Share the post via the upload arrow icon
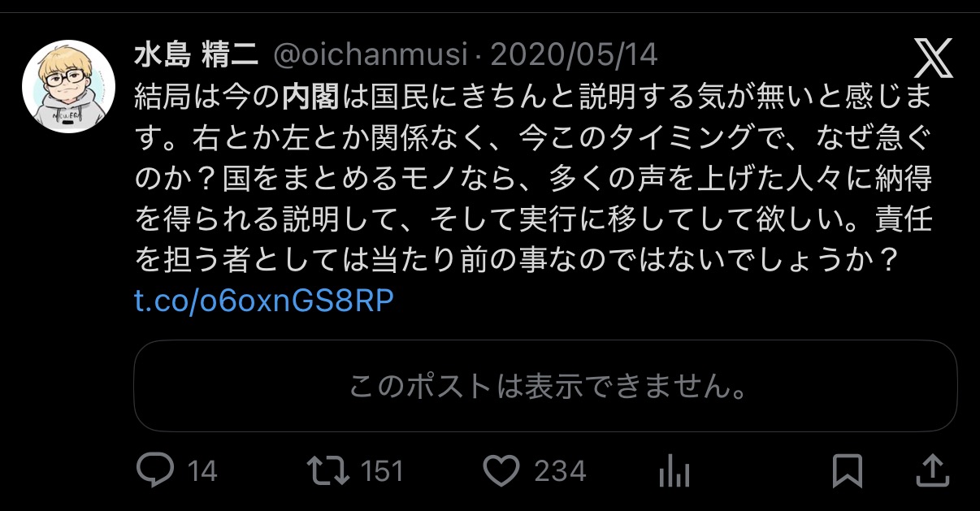 coord(934,470)
